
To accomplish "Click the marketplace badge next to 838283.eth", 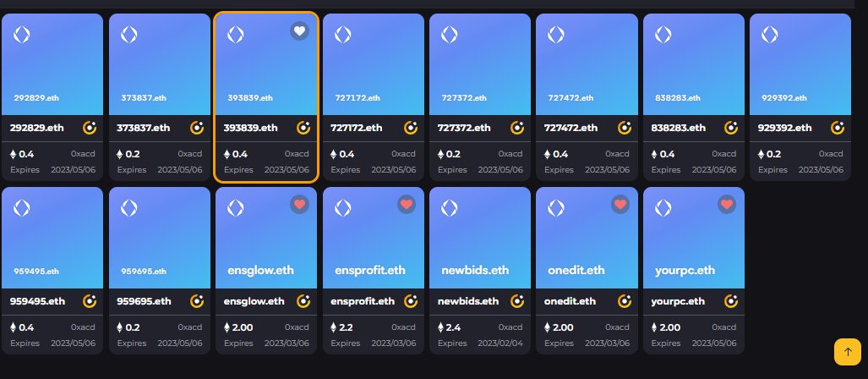I will tap(731, 128).
